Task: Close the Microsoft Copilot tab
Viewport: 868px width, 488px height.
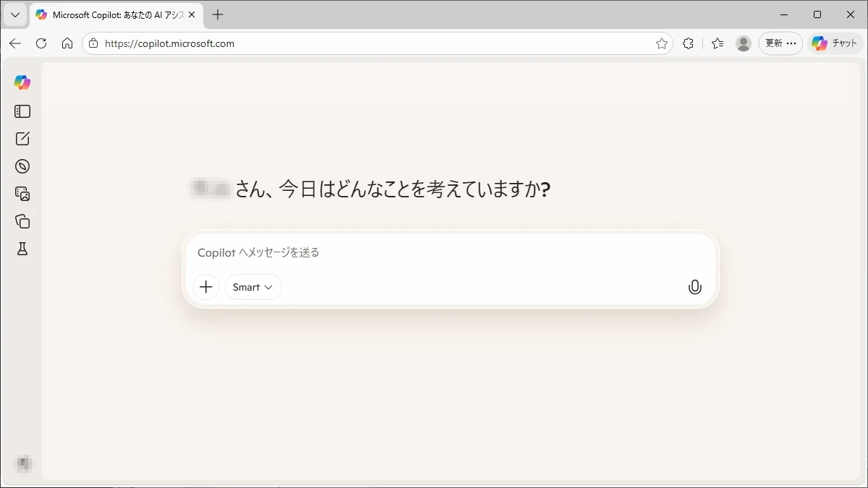Action: click(x=192, y=14)
